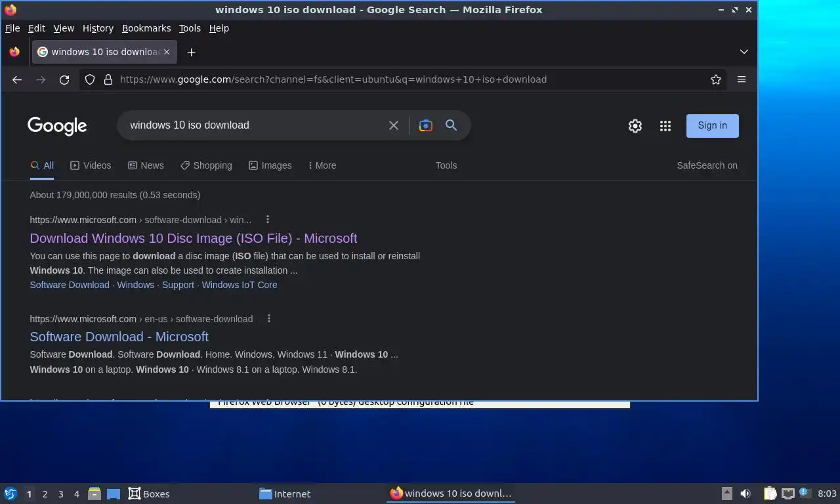Open the History menu
The height and width of the screenshot is (504, 840).
tap(98, 28)
